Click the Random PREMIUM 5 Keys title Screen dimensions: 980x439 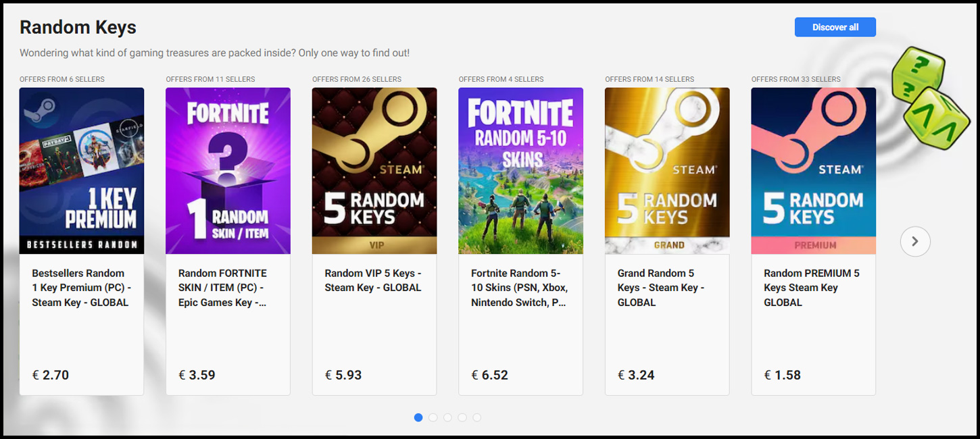point(811,288)
